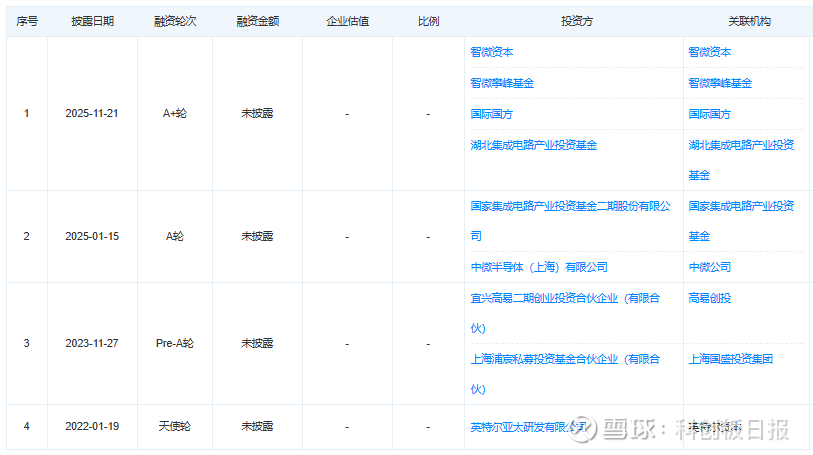Open 中微公司 related institution link
Viewport: 813px width, 455px height.
[709, 267]
